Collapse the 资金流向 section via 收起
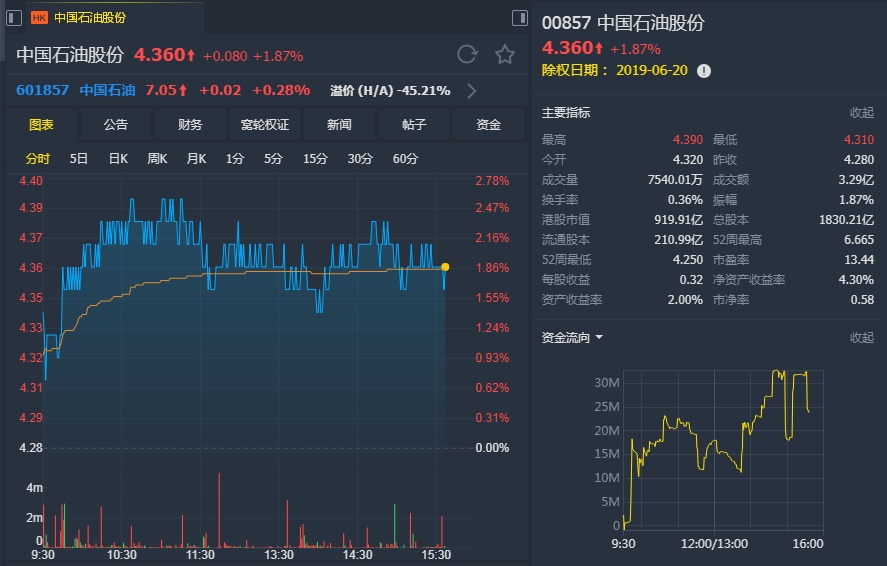The height and width of the screenshot is (566, 887). click(x=862, y=338)
